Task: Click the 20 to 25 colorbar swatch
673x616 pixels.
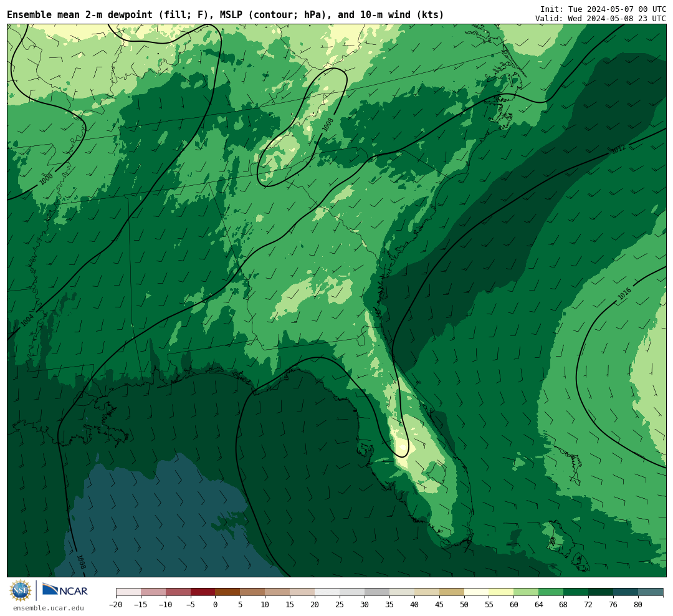Action: (328, 592)
